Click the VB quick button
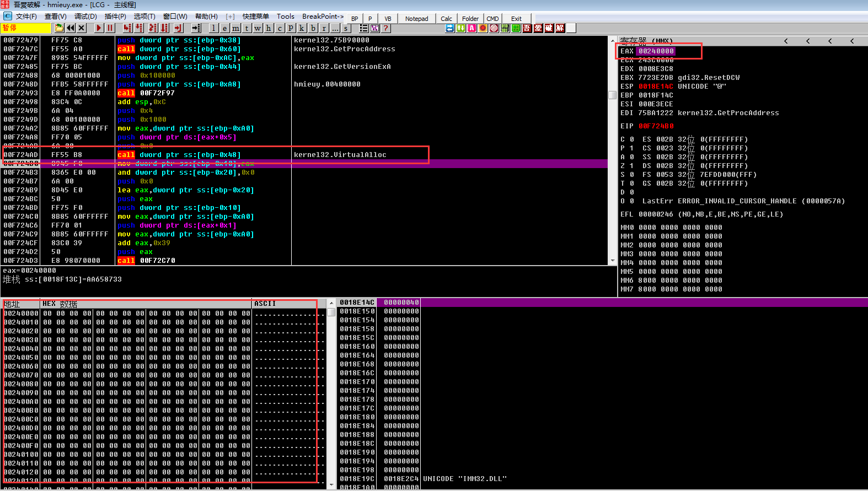The image size is (868, 491). point(388,19)
